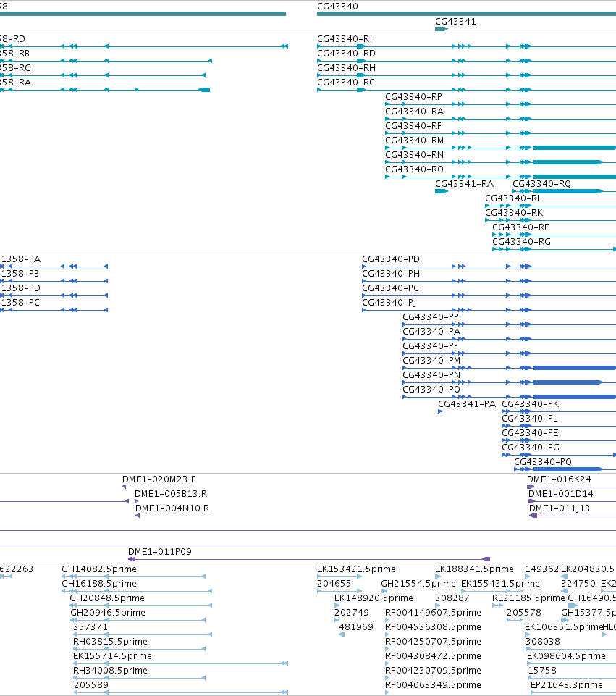Image resolution: width=616 pixels, height=696 pixels.
Task: Select transcript CG43340-RG label
Action: 522,242
